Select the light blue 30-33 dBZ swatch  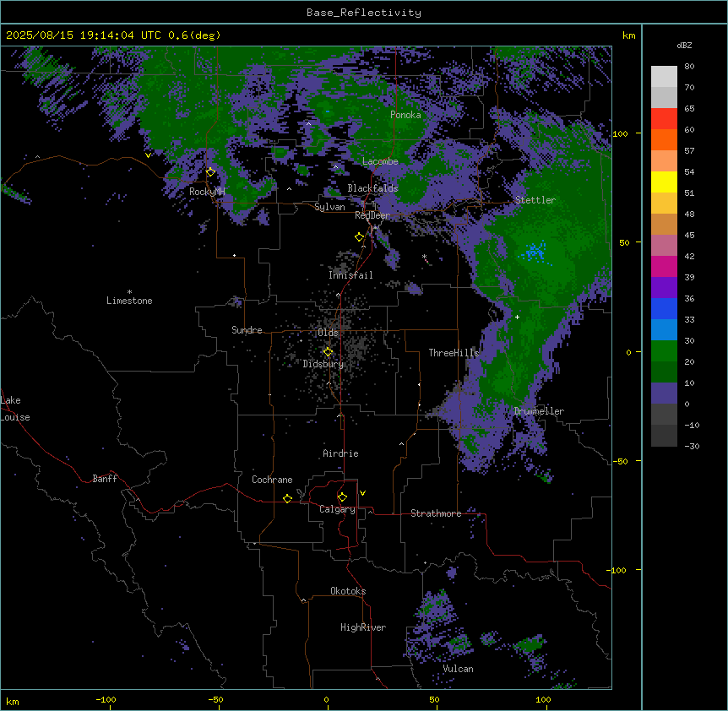[664, 330]
